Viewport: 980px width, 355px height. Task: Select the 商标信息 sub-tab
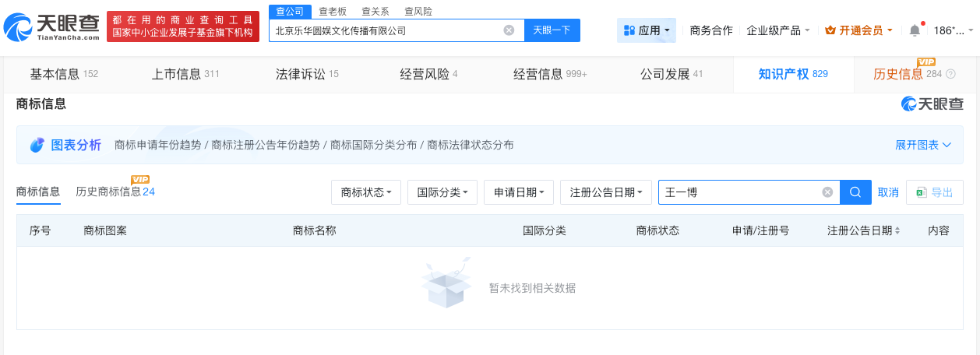pyautogui.click(x=38, y=192)
